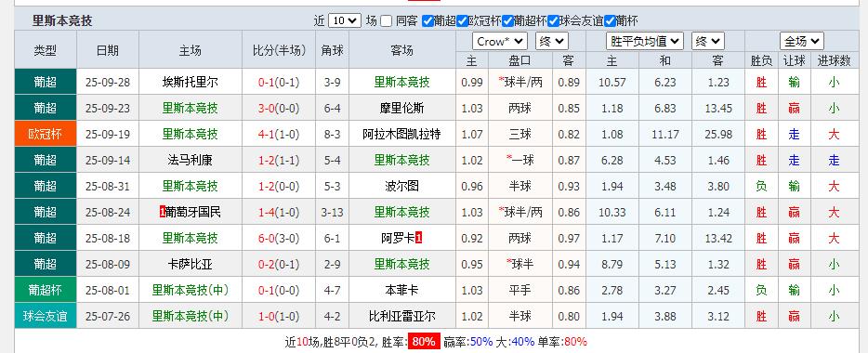Click the 比分(半场) column header

pyautogui.click(x=279, y=50)
